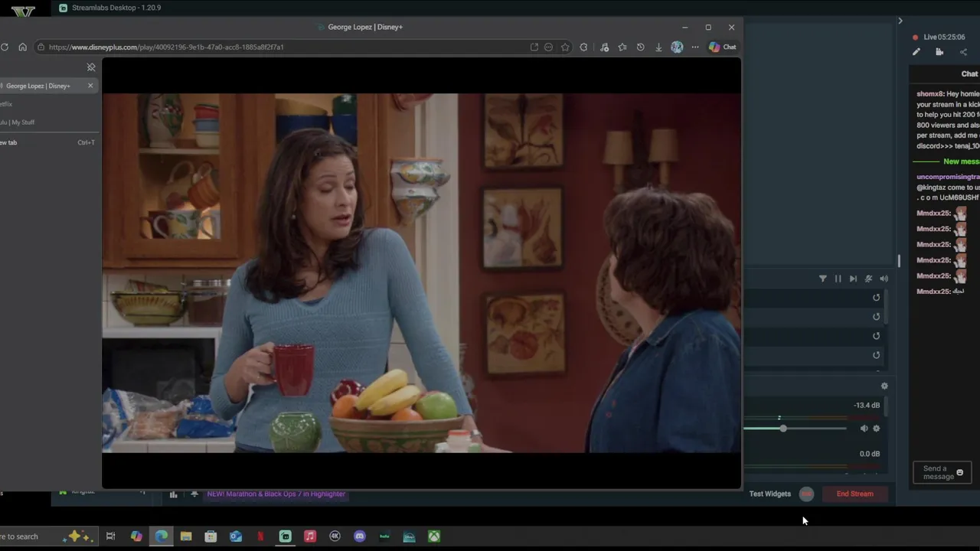The width and height of the screenshot is (980, 551).
Task: Replay the third recent event
Action: (877, 336)
